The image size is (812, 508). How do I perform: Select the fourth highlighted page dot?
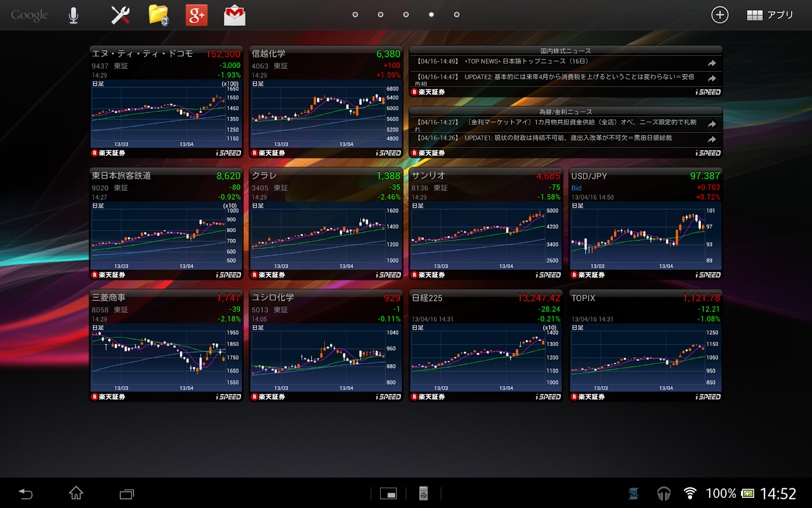coord(431,15)
